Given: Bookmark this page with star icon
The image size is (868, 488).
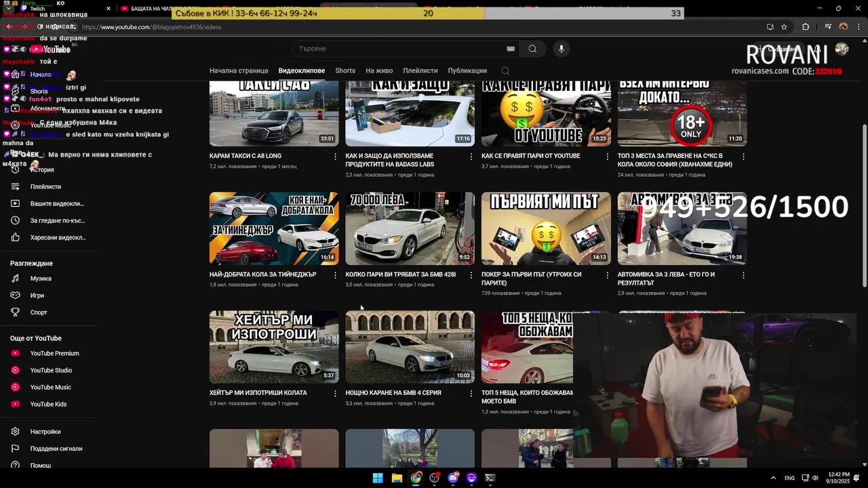Looking at the screenshot, I should click(x=784, y=27).
